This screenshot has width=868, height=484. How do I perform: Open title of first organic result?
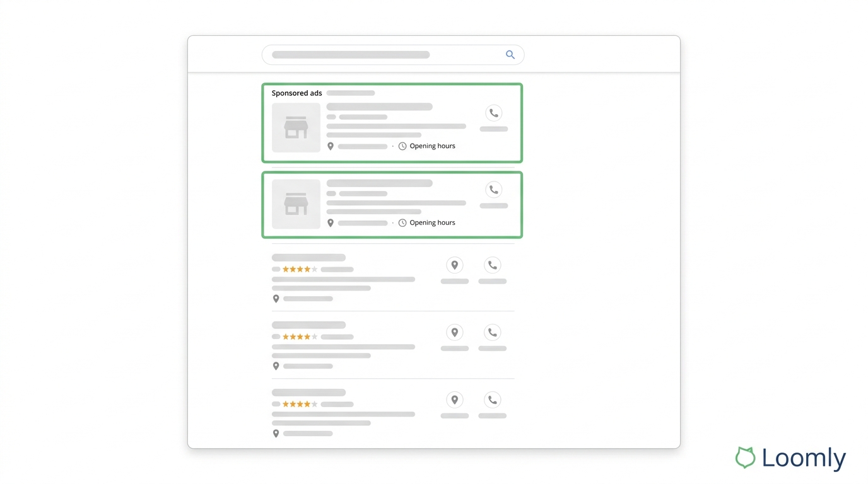click(x=308, y=257)
